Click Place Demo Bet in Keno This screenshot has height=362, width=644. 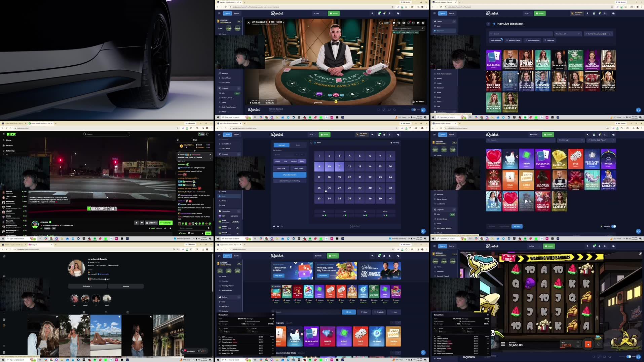point(290,175)
